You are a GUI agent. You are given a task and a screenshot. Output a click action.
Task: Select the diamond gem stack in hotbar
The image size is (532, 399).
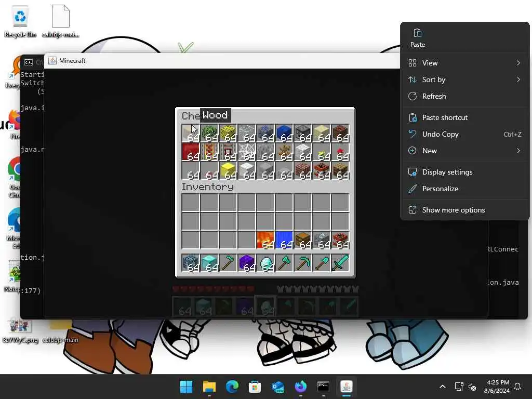(265, 263)
